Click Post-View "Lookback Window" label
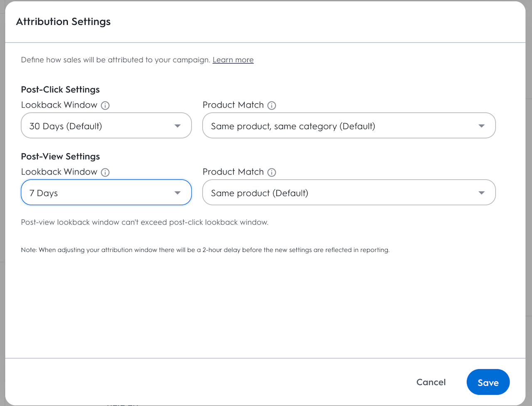532x406 pixels. pyautogui.click(x=59, y=172)
